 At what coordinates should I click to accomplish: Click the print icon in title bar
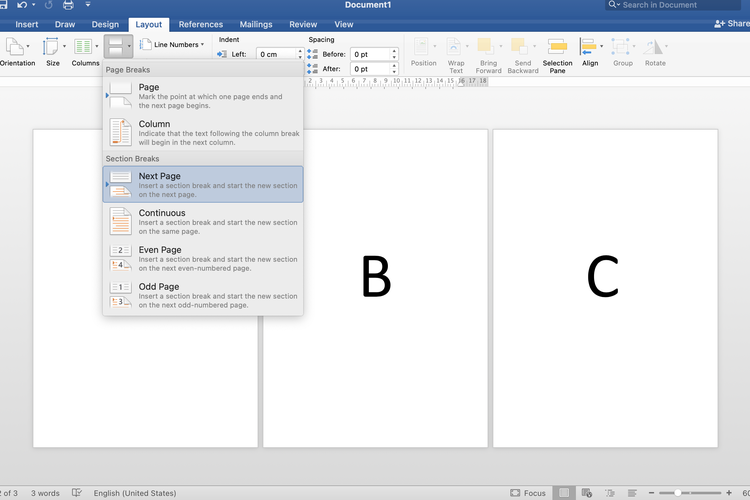pyautogui.click(x=68, y=5)
